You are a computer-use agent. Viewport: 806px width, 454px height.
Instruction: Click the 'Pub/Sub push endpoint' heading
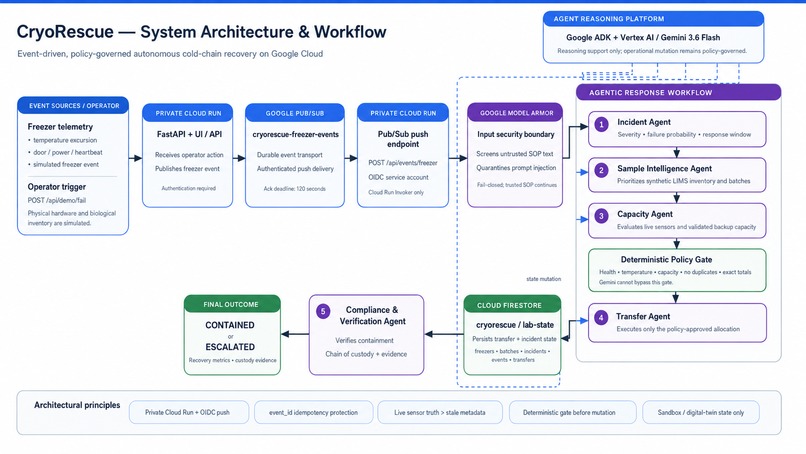(x=403, y=139)
